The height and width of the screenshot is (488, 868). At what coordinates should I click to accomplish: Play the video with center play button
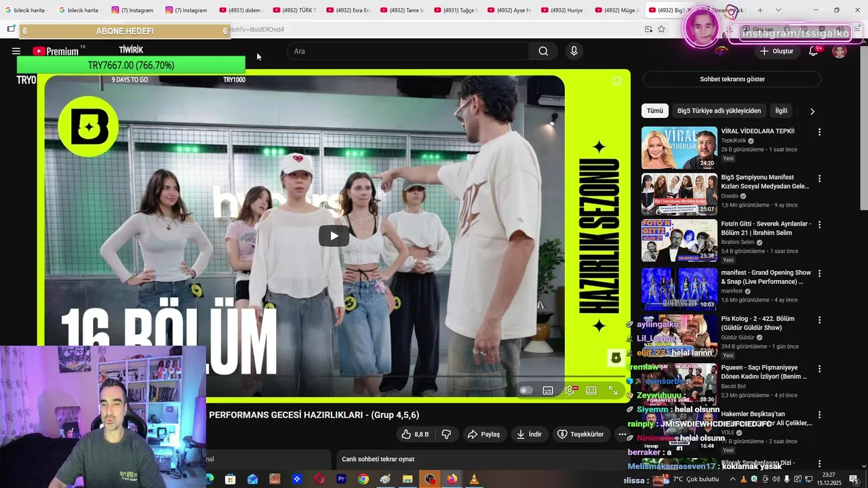coord(334,236)
